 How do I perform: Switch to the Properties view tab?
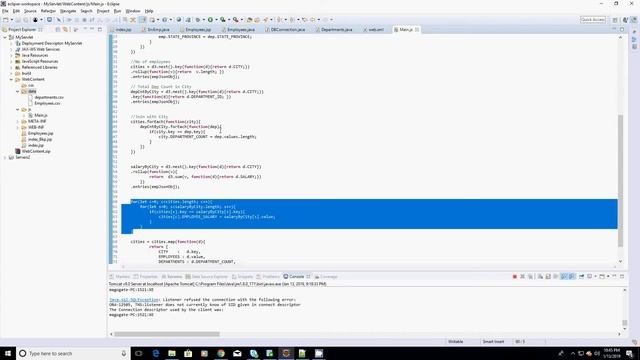pyautogui.click(x=148, y=277)
